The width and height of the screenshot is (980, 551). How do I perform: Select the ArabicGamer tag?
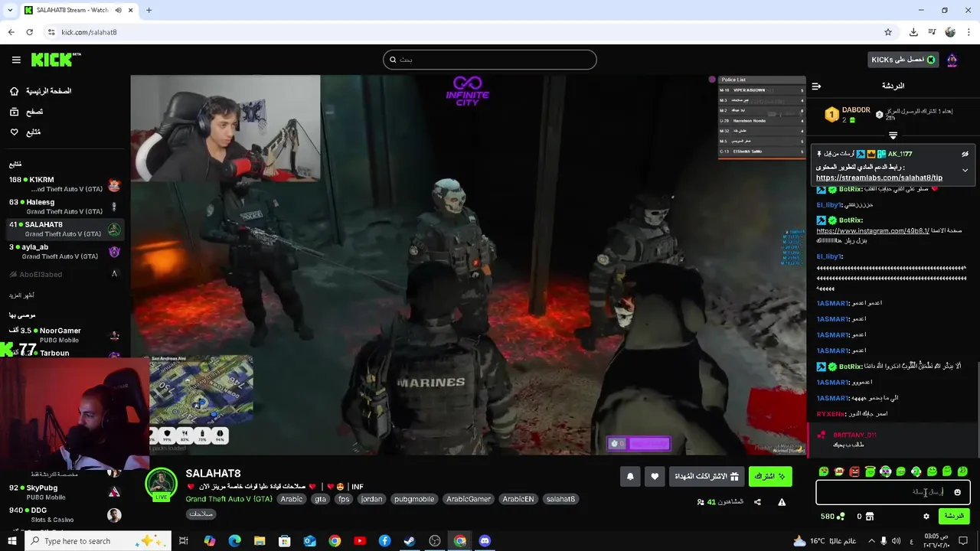469,499
